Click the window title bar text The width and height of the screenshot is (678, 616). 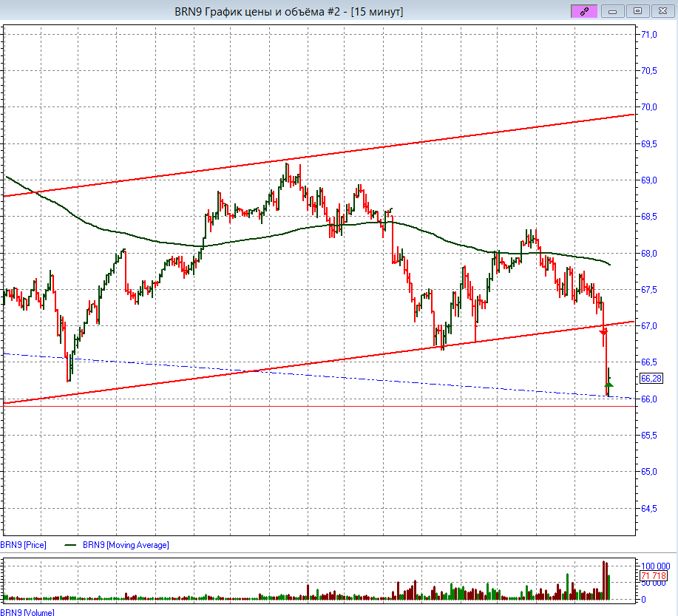pos(288,11)
